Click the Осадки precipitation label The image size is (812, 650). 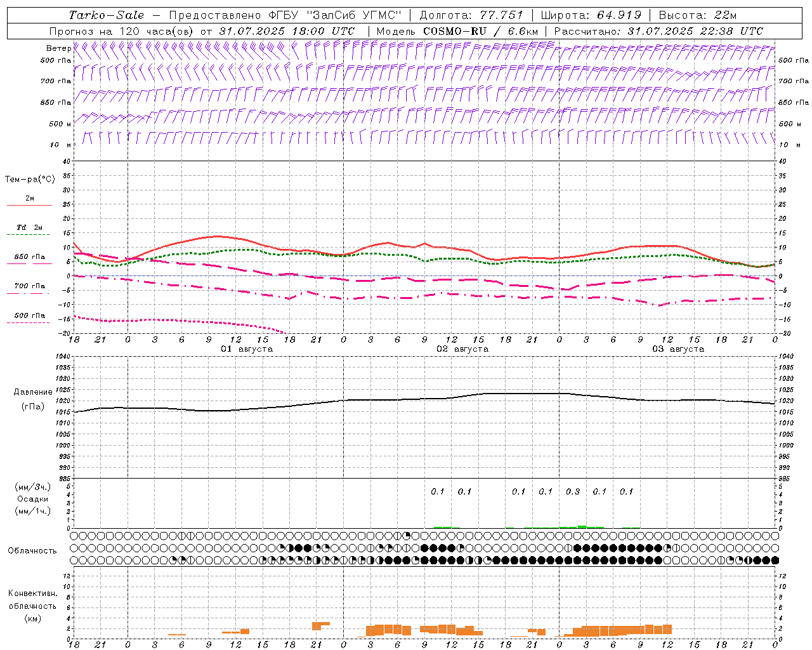(33, 499)
